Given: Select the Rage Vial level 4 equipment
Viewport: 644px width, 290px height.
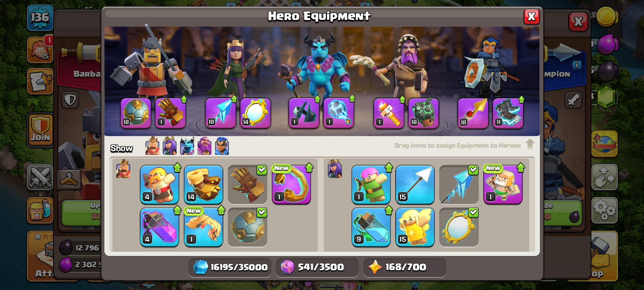Looking at the screenshot, I should 159,227.
